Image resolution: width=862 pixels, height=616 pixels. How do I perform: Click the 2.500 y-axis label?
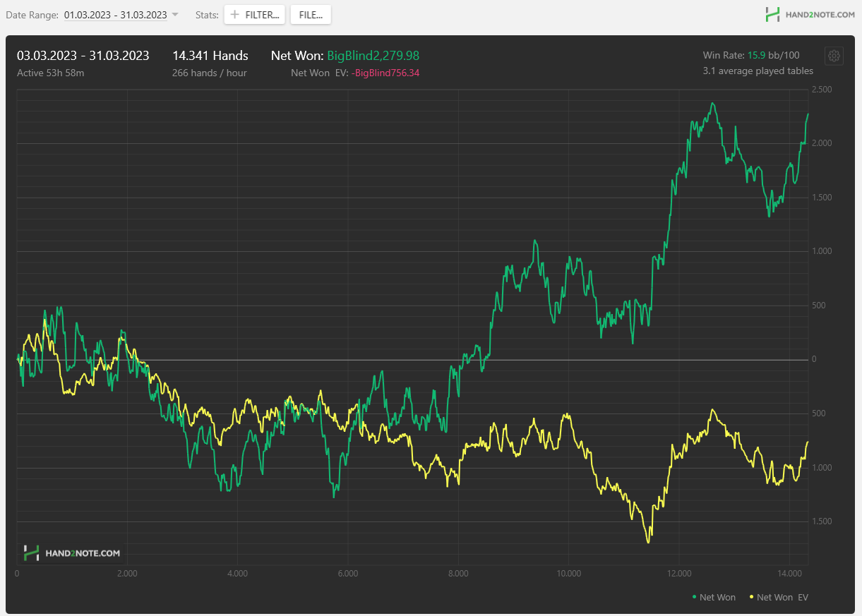[822, 90]
